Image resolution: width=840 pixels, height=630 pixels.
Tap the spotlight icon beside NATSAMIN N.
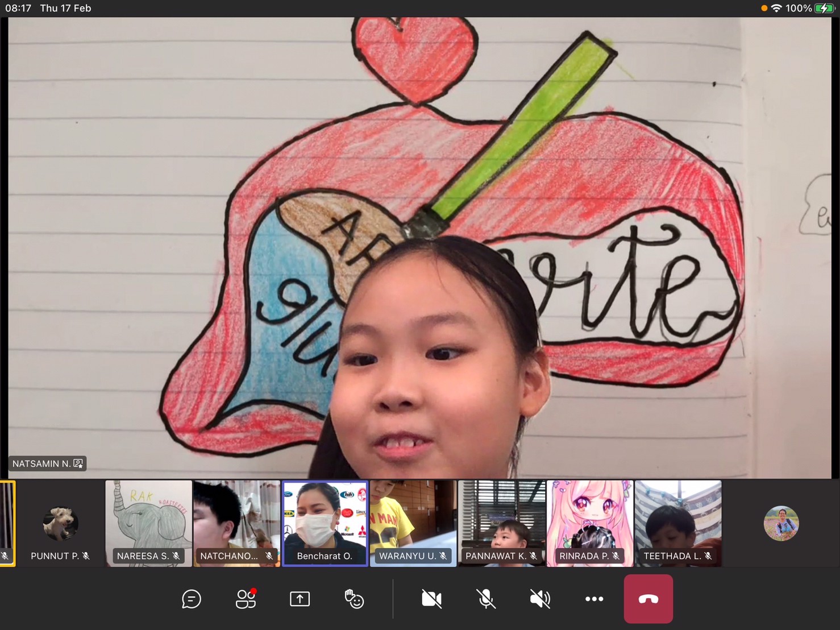tap(78, 463)
